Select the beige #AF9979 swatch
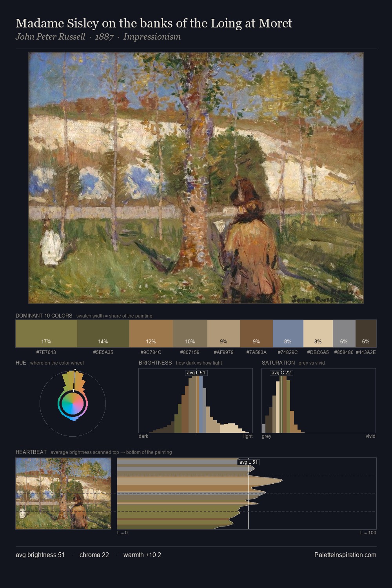Image resolution: width=392 pixels, height=588 pixels. [224, 334]
